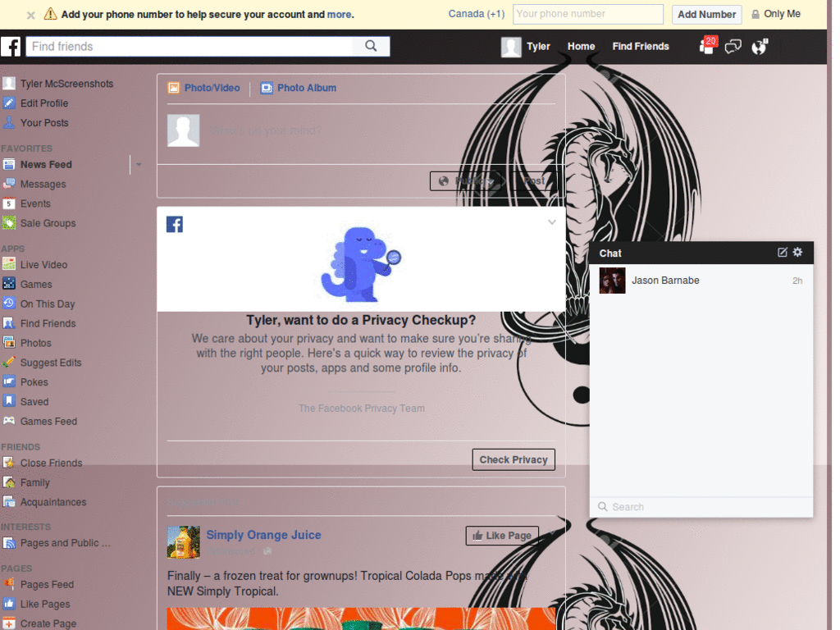Open Games Feed in sidebar
The height and width of the screenshot is (630, 840).
coord(39,421)
